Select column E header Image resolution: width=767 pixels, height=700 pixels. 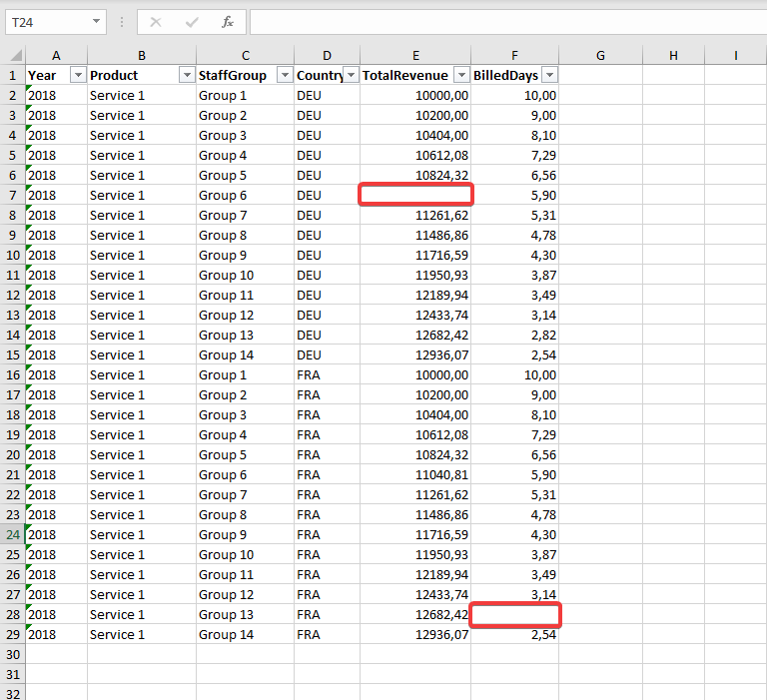(x=415, y=56)
